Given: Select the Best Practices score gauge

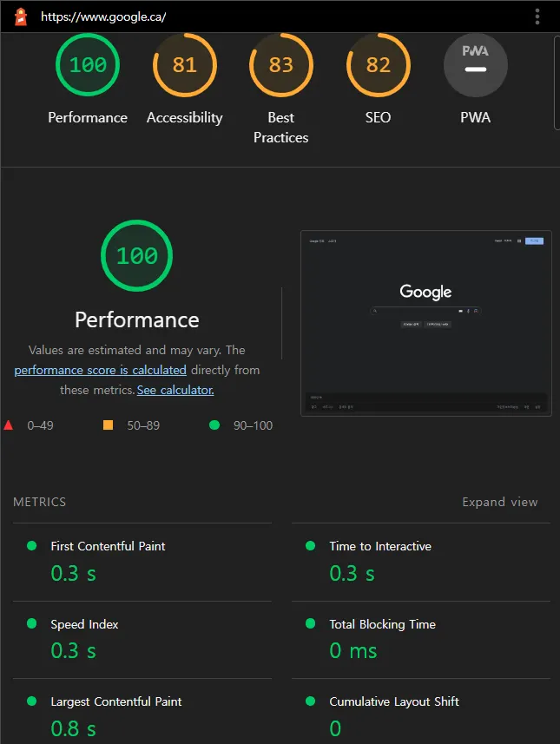Looking at the screenshot, I should (280, 65).
